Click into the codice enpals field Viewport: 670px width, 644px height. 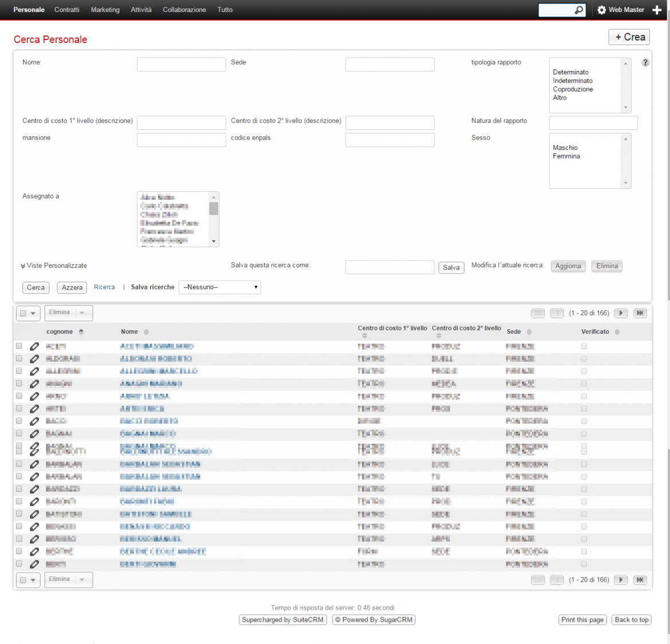click(x=390, y=140)
